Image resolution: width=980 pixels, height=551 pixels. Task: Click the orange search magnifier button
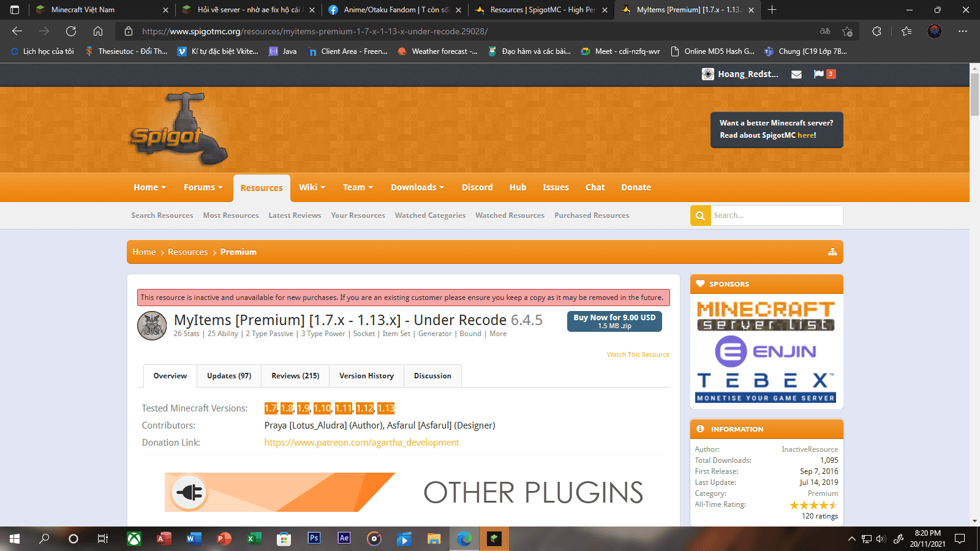tap(700, 216)
